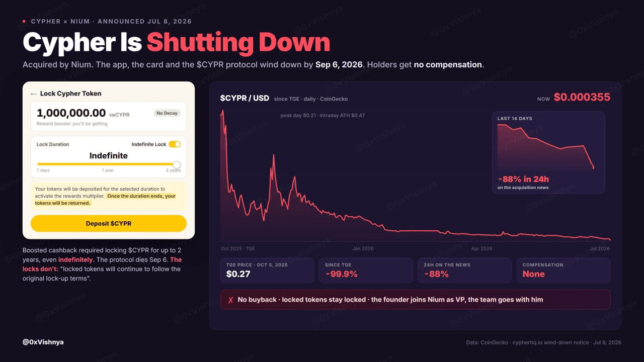Click the @0xVishnya handle at bottom left
This screenshot has height=362, width=644.
pos(43,342)
